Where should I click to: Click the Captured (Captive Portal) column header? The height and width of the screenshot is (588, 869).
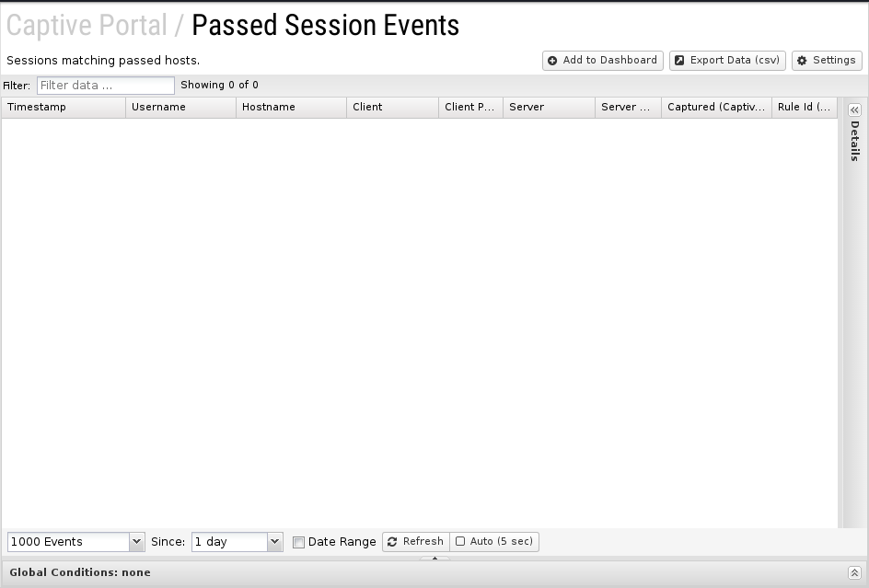(x=716, y=107)
